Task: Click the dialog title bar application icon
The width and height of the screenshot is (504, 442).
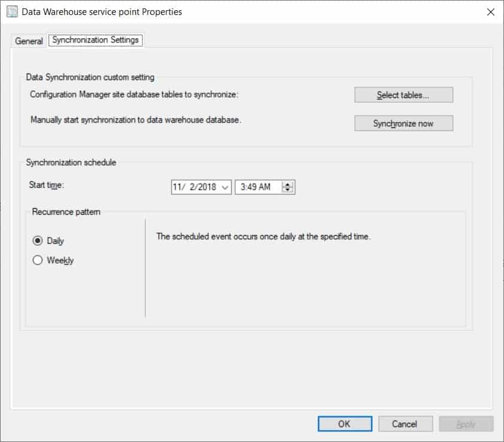Action: coord(11,11)
